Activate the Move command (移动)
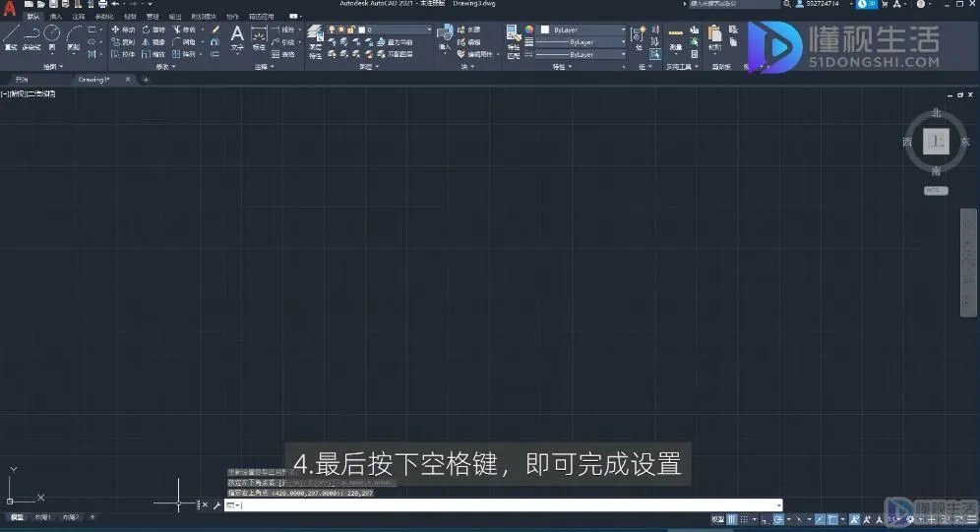The width and height of the screenshot is (980, 532). pyautogui.click(x=123, y=30)
